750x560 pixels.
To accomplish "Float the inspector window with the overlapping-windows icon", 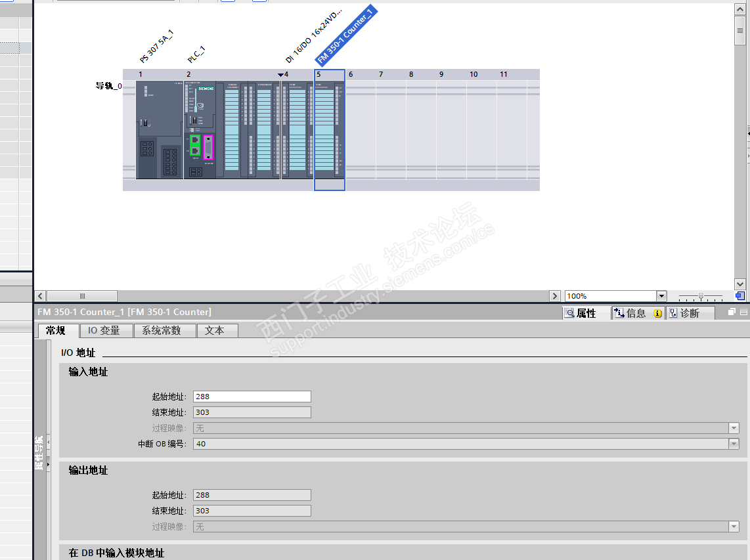I will tap(732, 312).
